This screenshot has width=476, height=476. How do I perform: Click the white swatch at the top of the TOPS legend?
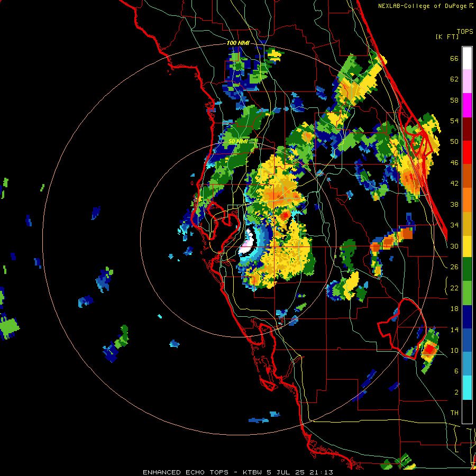point(467,58)
